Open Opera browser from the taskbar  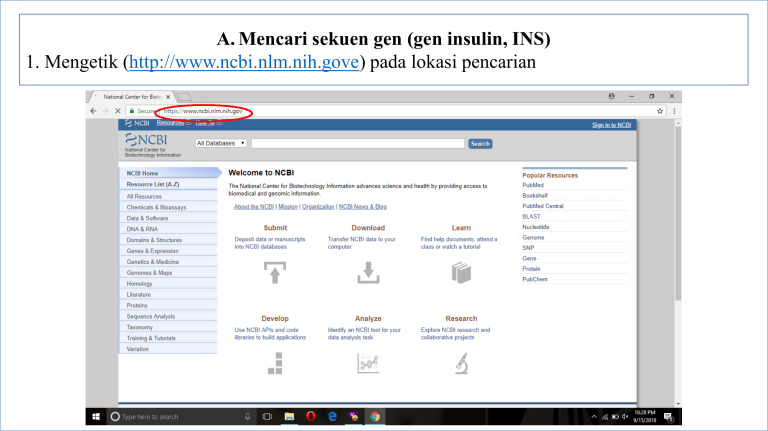[311, 416]
